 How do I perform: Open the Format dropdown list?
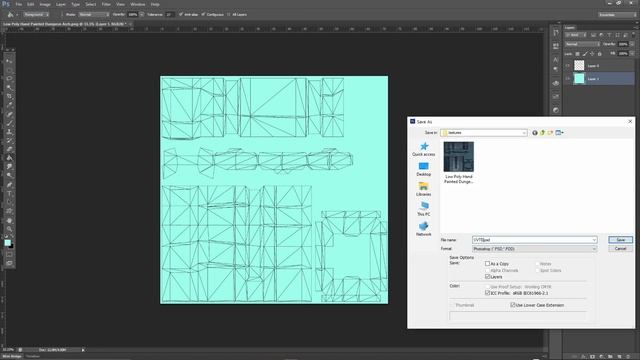tap(534, 249)
